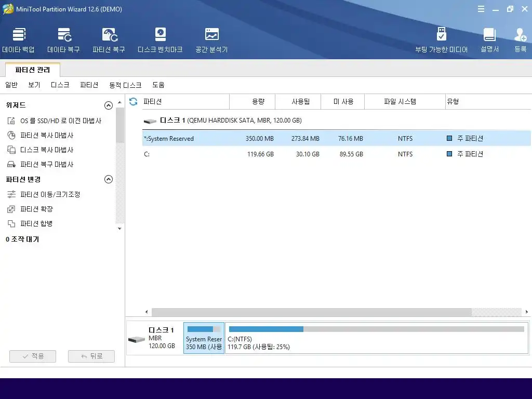Open the 일반 menu
The width and height of the screenshot is (532, 399).
tap(11, 85)
